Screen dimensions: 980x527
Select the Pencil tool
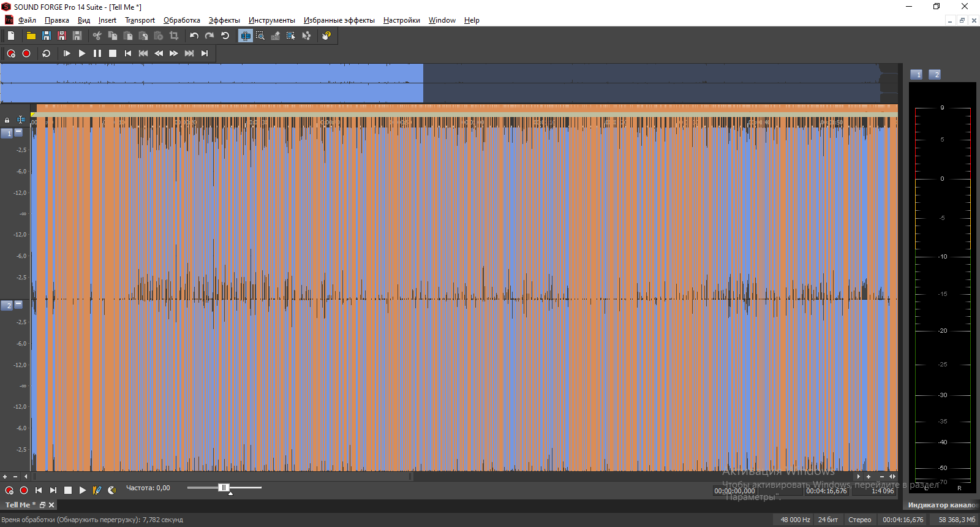pos(276,36)
